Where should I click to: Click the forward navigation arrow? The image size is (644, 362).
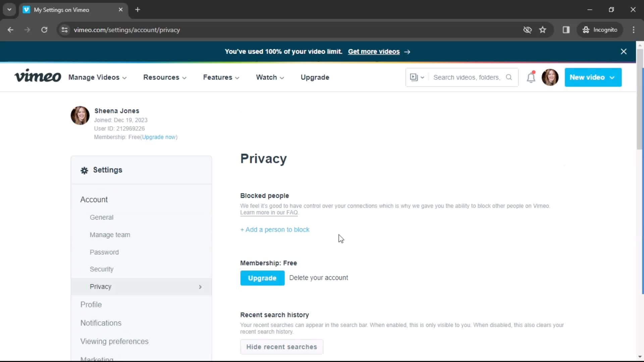[x=27, y=30]
